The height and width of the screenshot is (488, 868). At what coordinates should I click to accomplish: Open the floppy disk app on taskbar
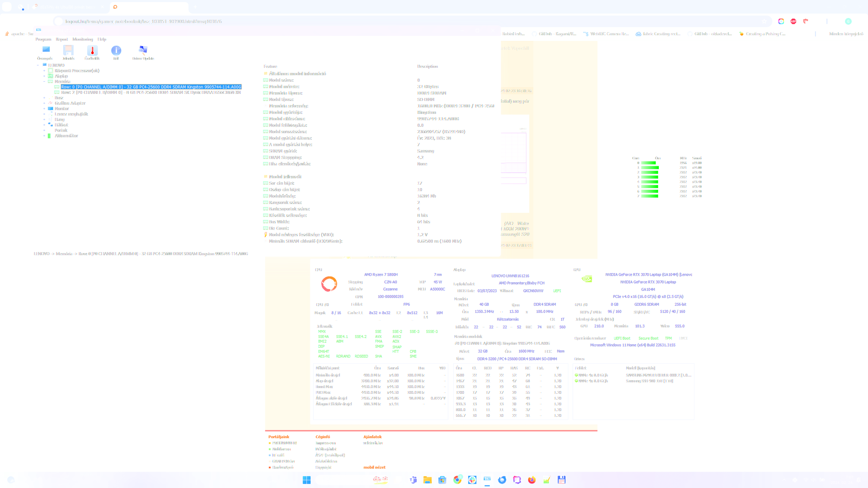pos(562,480)
